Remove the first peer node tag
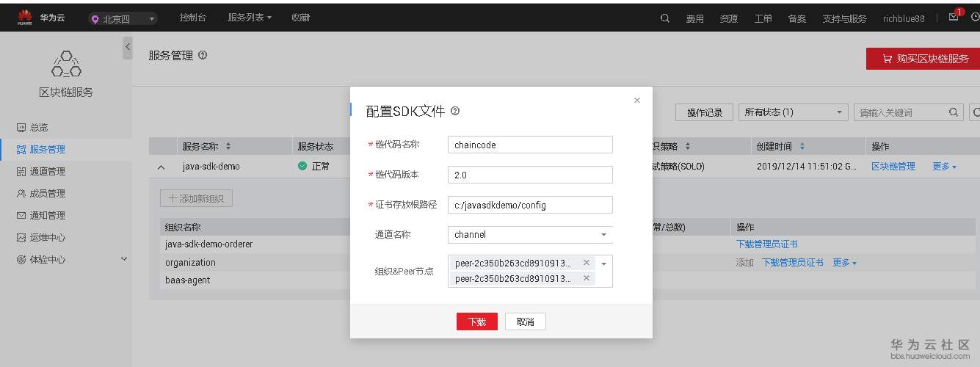980x367 pixels. coord(586,263)
